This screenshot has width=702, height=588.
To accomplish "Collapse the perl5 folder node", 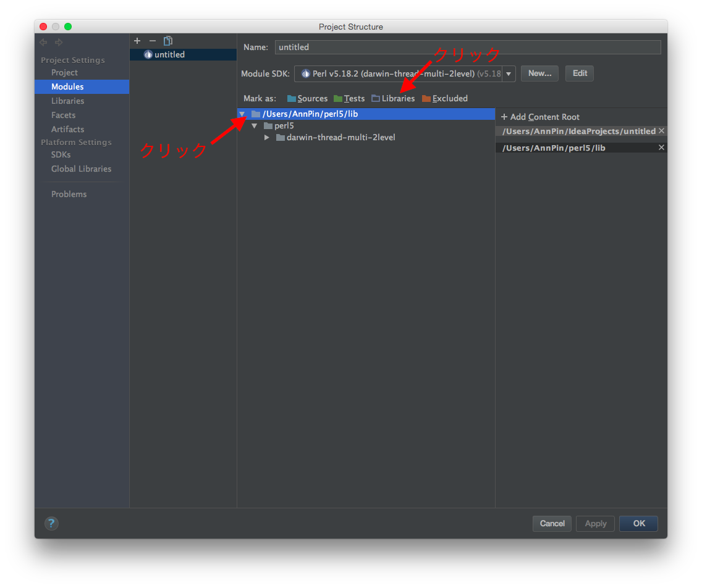I will point(255,126).
